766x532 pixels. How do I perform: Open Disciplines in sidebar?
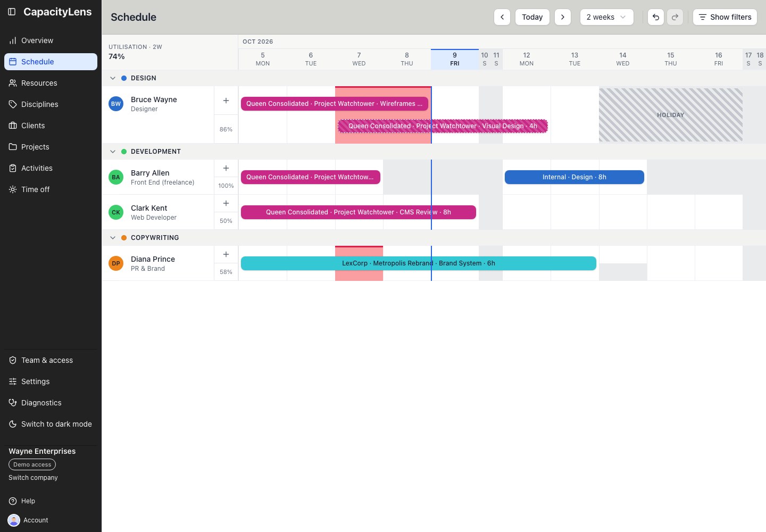tap(51, 104)
